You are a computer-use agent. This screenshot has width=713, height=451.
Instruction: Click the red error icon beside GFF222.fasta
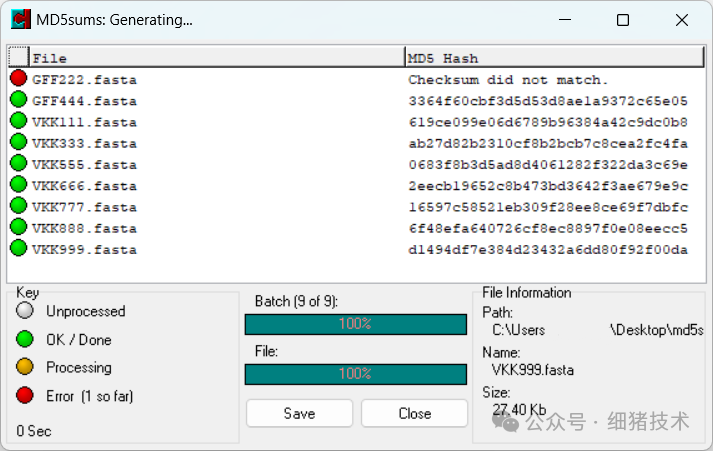19,78
